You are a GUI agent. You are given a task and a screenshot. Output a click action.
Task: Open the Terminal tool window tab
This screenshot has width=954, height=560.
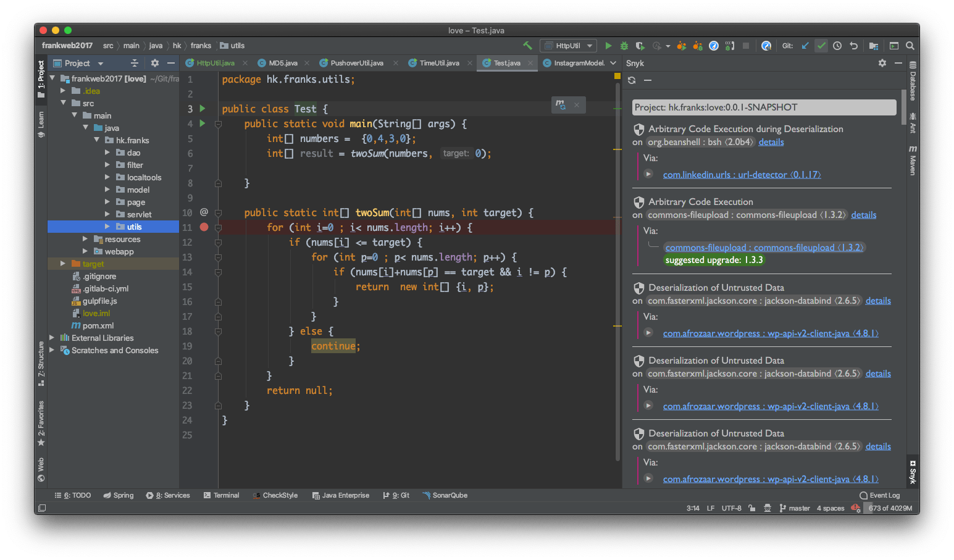pos(222,495)
